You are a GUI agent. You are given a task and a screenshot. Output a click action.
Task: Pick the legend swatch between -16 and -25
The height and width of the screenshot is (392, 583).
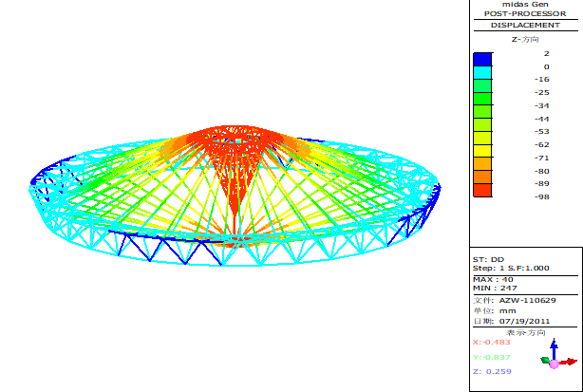pyautogui.click(x=482, y=85)
